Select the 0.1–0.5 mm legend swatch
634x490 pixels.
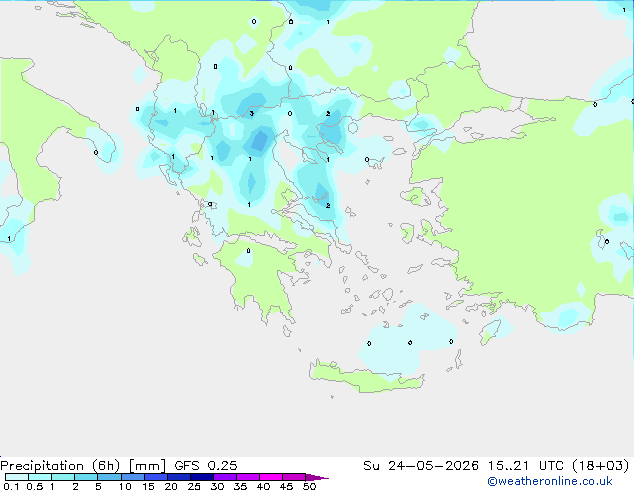coord(17,477)
